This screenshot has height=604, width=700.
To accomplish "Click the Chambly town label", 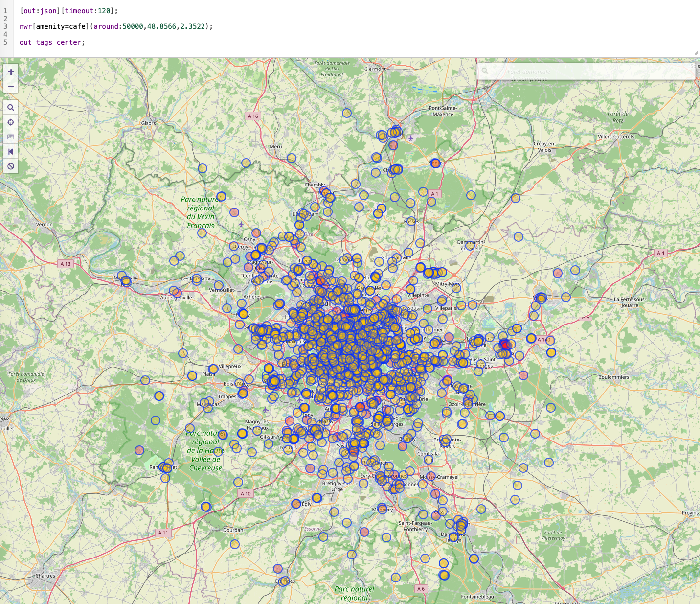I will click(x=315, y=185).
